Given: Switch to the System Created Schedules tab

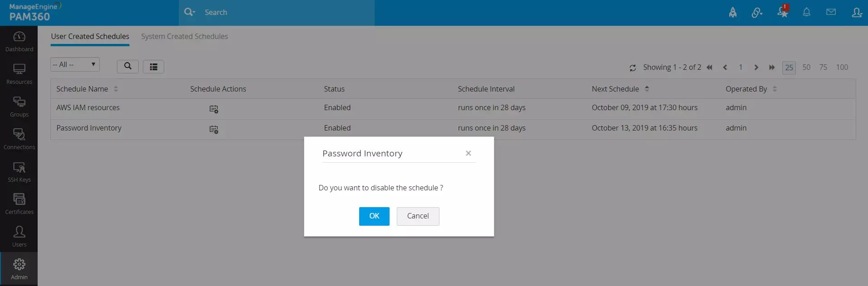Looking at the screenshot, I should (184, 36).
